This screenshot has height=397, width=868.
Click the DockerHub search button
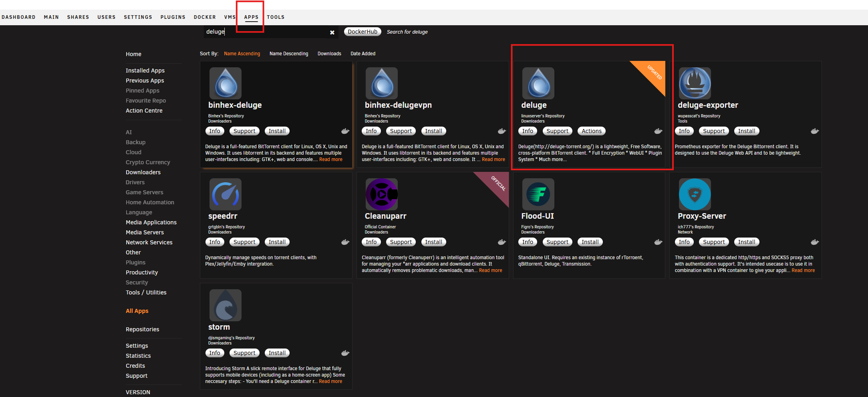click(x=363, y=32)
